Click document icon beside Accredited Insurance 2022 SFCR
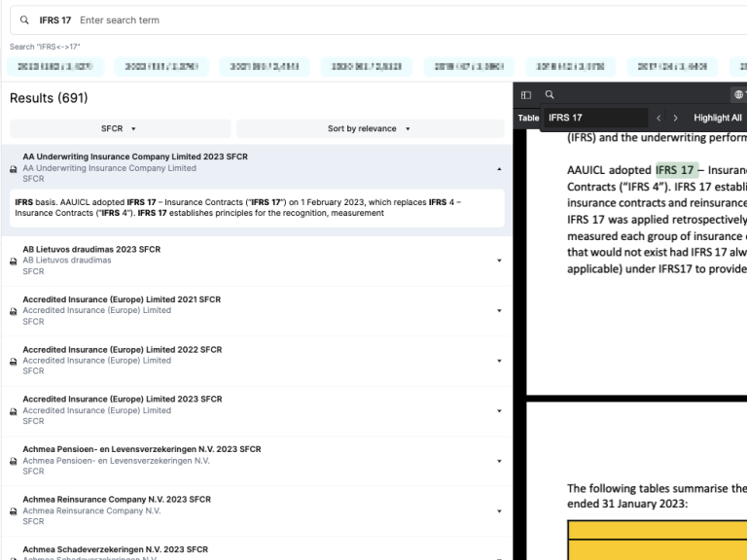The height and width of the screenshot is (560, 747). [x=14, y=362]
